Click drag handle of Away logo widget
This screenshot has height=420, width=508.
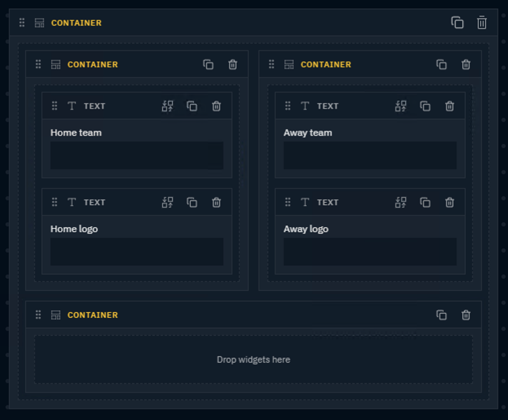tap(288, 202)
